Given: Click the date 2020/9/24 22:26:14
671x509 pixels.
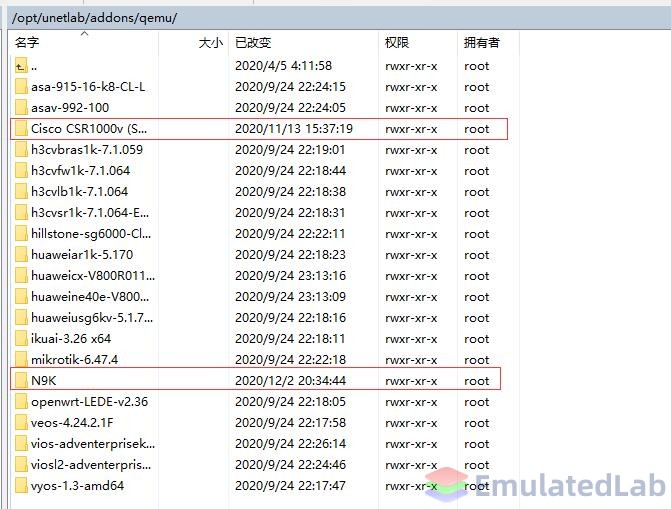Looking at the screenshot, I should coord(290,444).
